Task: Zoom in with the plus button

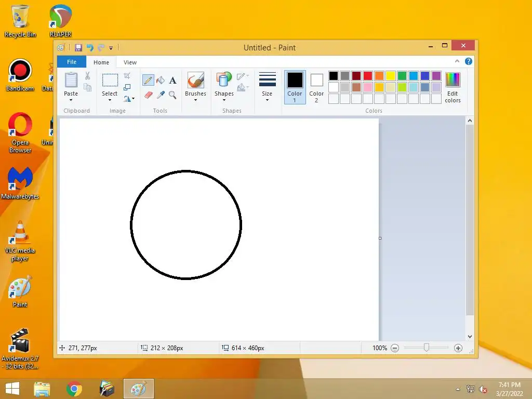Action: 458,348
